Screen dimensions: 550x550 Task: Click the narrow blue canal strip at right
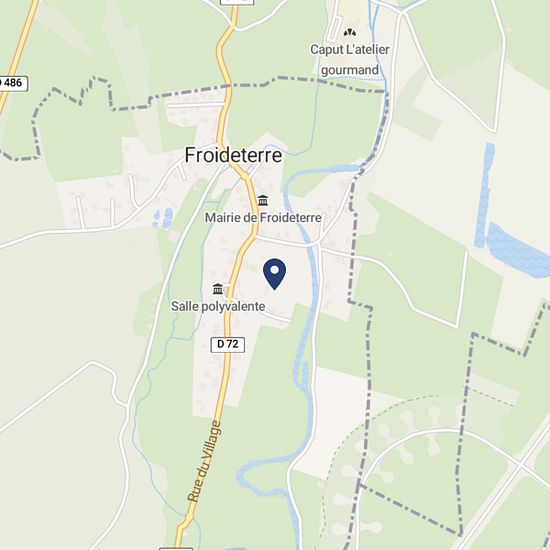(485, 195)
